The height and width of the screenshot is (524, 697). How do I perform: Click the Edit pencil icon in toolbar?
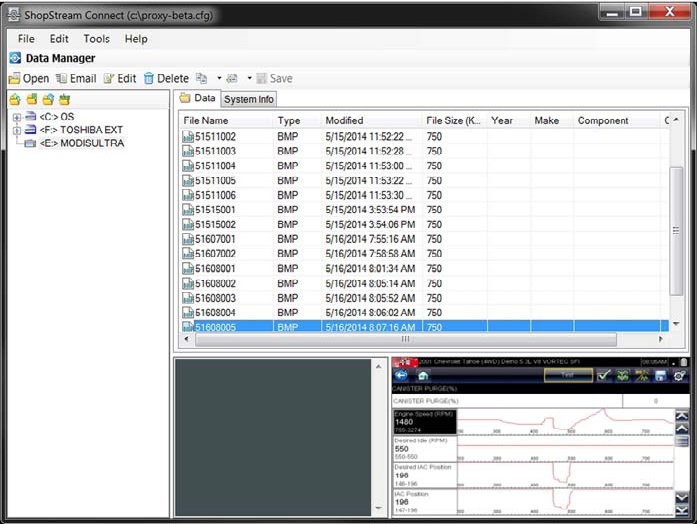109,78
